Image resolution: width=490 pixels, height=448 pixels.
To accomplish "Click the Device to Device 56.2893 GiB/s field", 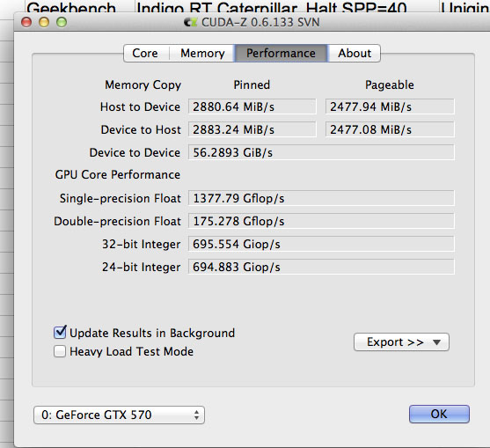I will (321, 152).
